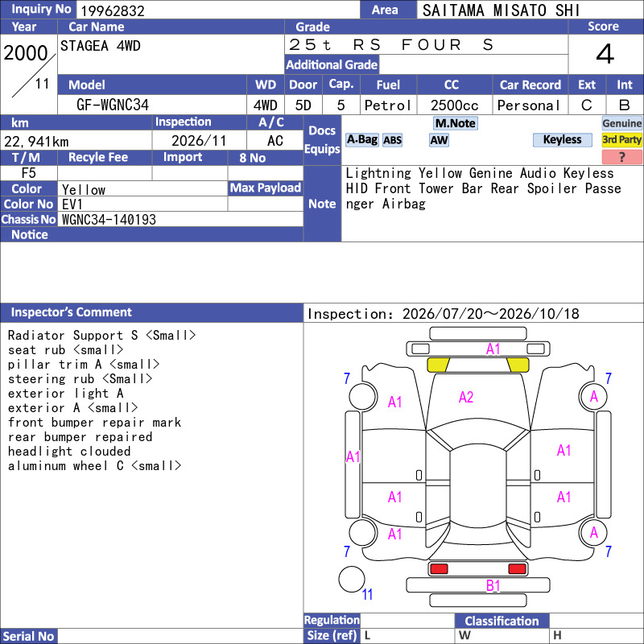
Task: Select chassis number WGNC34-140193
Action: [x=109, y=219]
